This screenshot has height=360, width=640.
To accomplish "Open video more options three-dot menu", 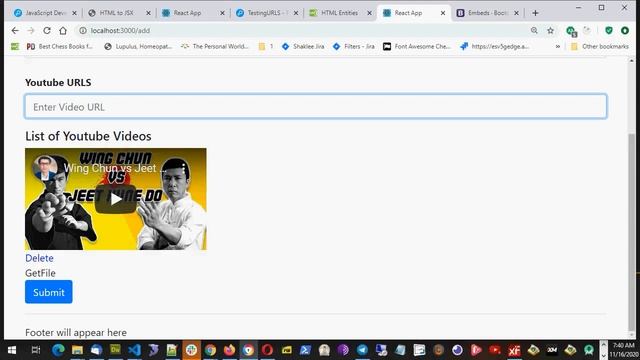I will click(184, 168).
